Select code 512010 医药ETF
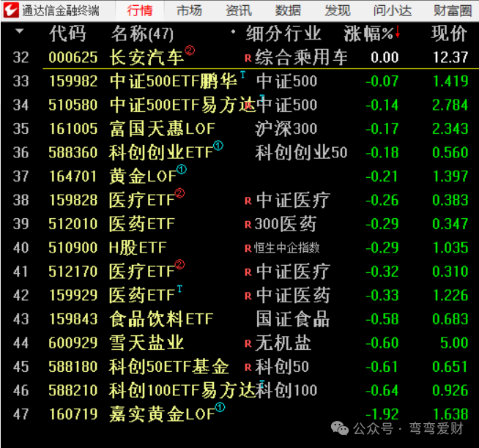 [73, 224]
